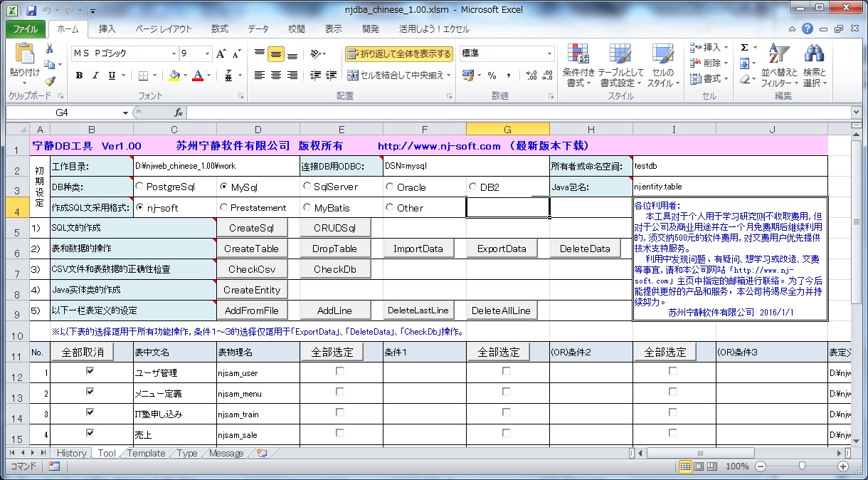This screenshot has height=480, width=868.
Task: Align text left in the ribbon
Action: point(260,75)
